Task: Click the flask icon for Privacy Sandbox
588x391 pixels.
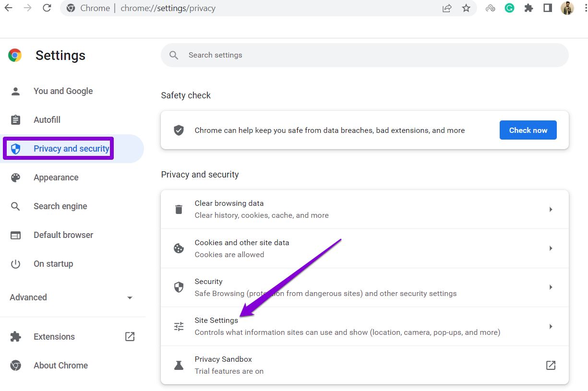Action: click(179, 366)
